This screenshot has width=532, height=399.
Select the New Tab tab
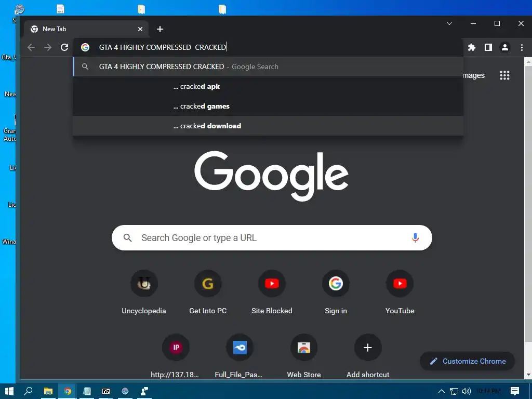click(87, 29)
